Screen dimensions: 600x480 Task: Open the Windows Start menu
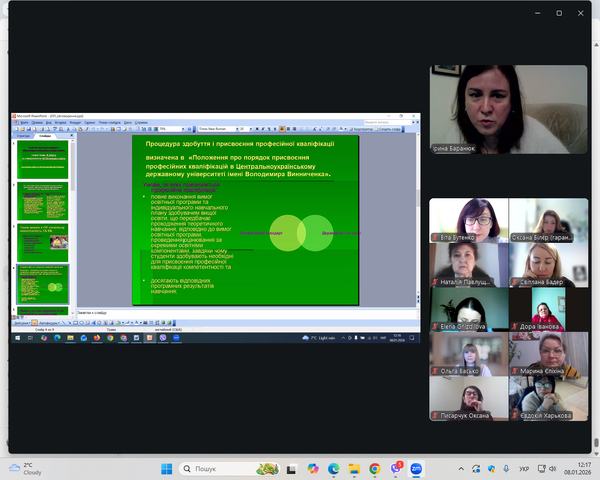click(x=166, y=468)
